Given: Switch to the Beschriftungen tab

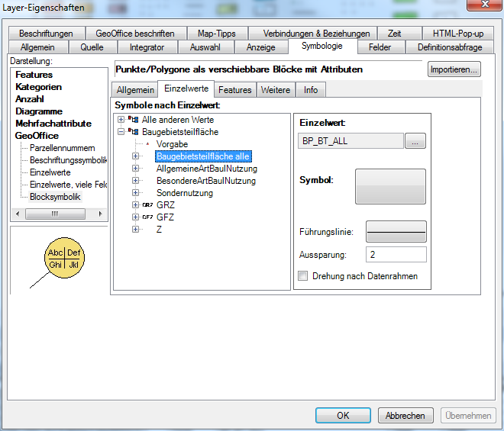Looking at the screenshot, I should click(x=46, y=34).
